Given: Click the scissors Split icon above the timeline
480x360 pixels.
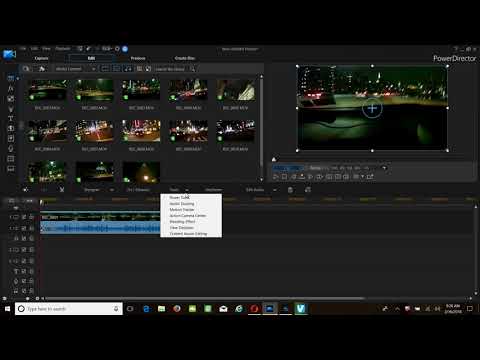Looking at the screenshot, I should [62, 190].
